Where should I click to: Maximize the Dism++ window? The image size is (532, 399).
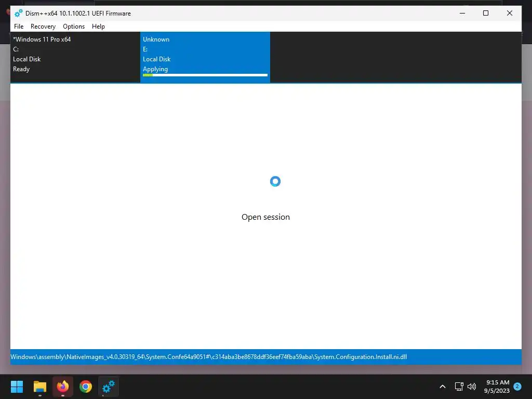coord(486,13)
